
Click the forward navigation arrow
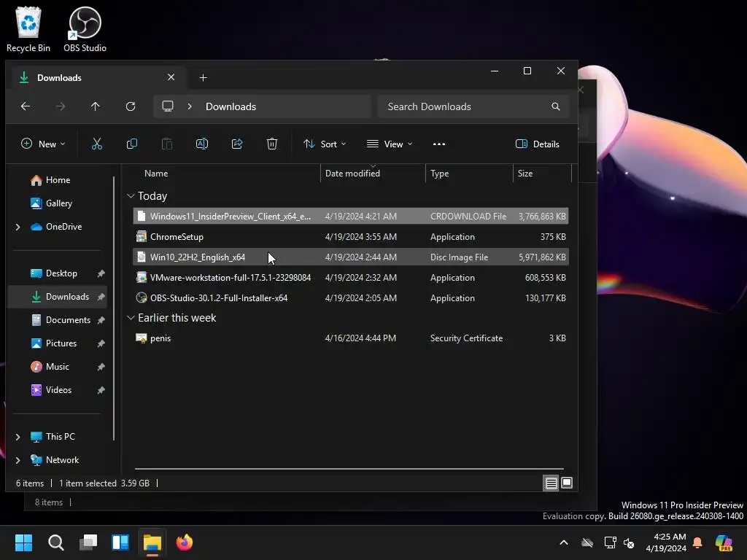61,106
